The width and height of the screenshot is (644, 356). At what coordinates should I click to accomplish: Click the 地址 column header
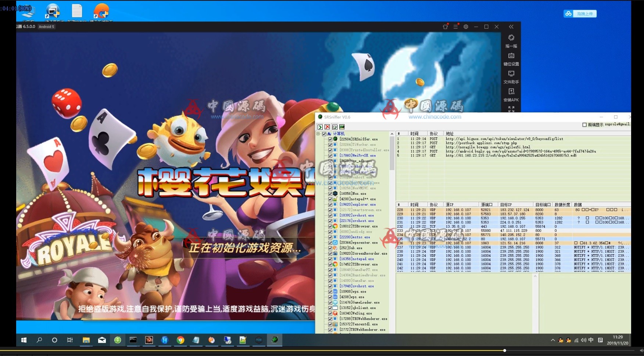click(537, 134)
